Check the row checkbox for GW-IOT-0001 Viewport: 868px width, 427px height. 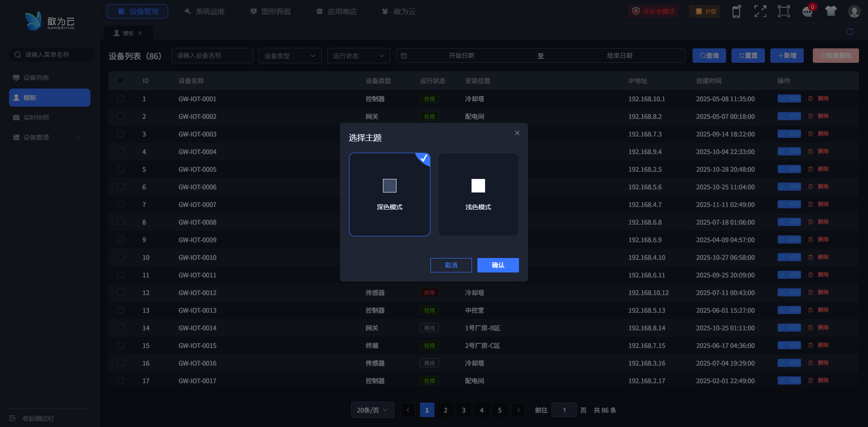tap(121, 99)
